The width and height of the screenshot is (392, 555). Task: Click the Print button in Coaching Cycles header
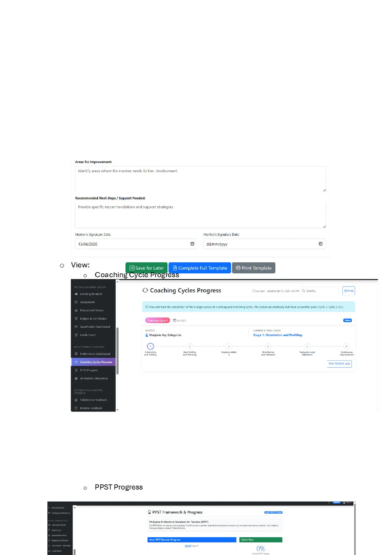(349, 291)
